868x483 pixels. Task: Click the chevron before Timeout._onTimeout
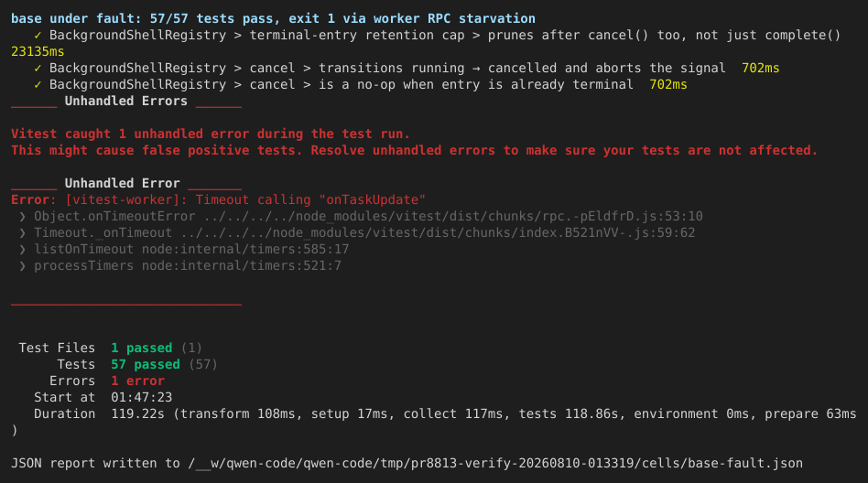[22, 233]
